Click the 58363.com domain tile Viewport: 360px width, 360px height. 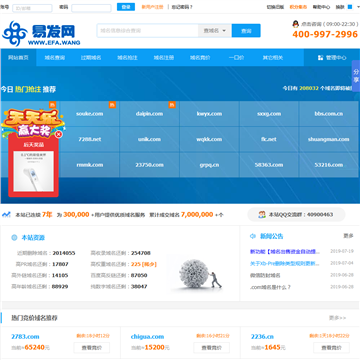click(x=269, y=165)
